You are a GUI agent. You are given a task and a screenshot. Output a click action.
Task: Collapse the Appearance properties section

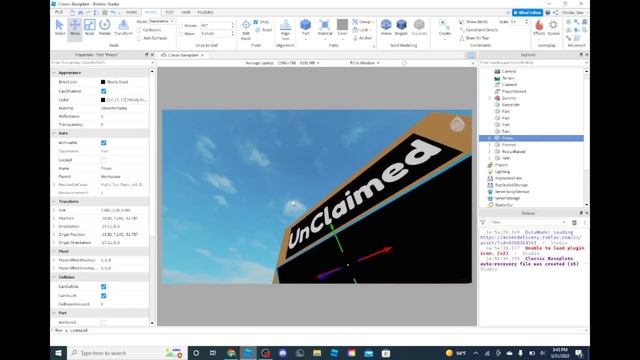[54, 73]
